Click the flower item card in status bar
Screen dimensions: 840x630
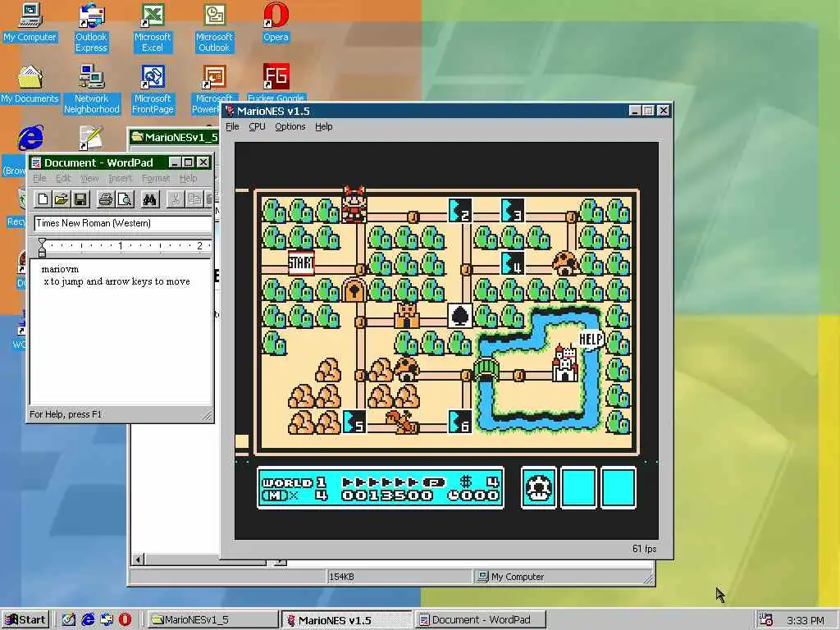click(x=538, y=487)
